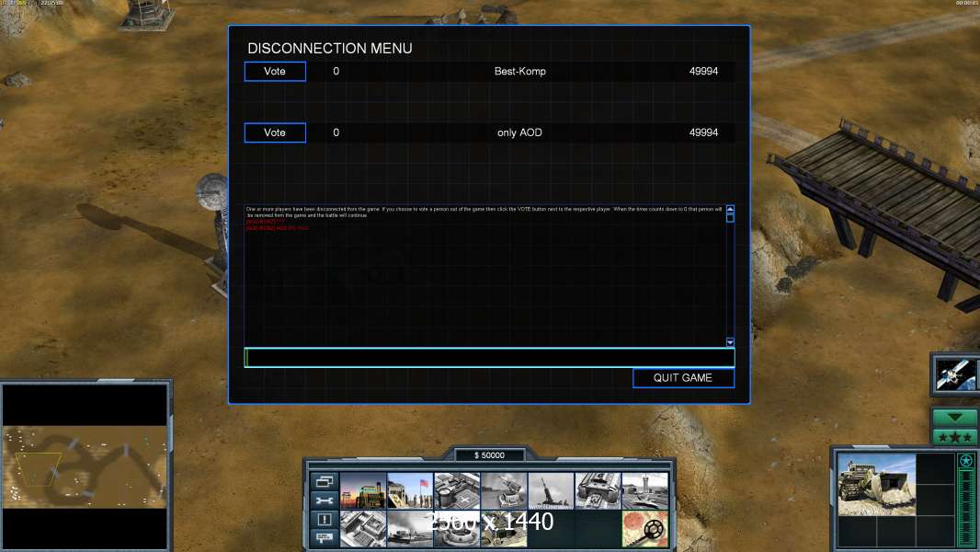Viewport: 980px width, 552px height.
Task: Click the DISCONNECTION MENU title
Action: 330,48
